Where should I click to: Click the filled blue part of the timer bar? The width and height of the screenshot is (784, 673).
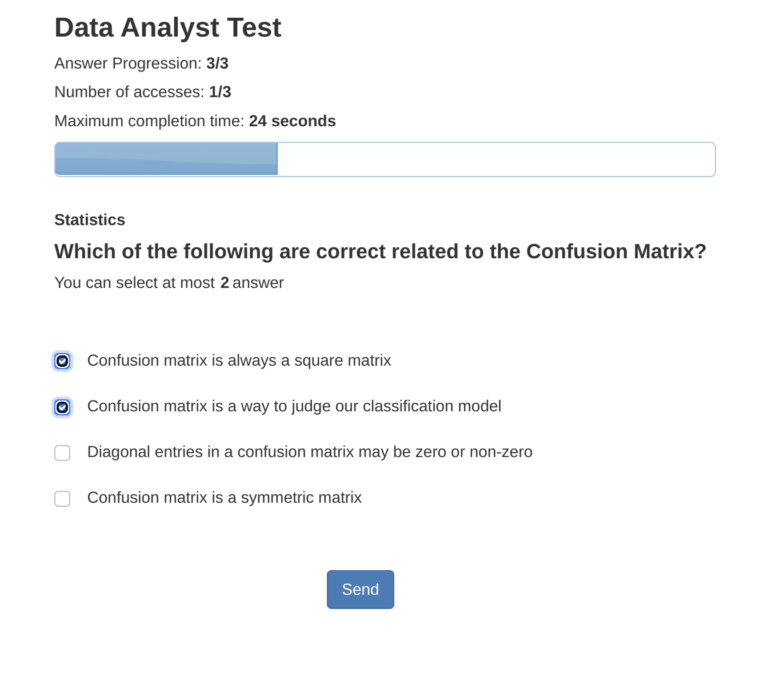(166, 159)
